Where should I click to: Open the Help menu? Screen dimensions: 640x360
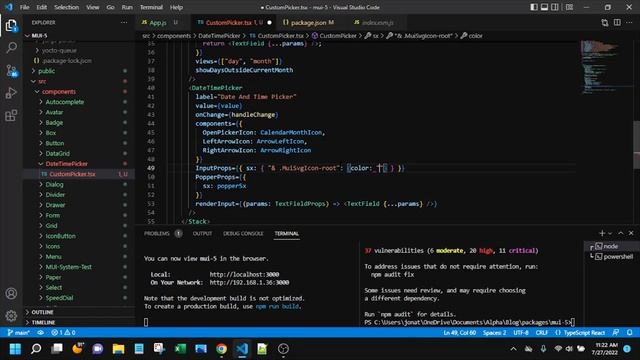176,7
